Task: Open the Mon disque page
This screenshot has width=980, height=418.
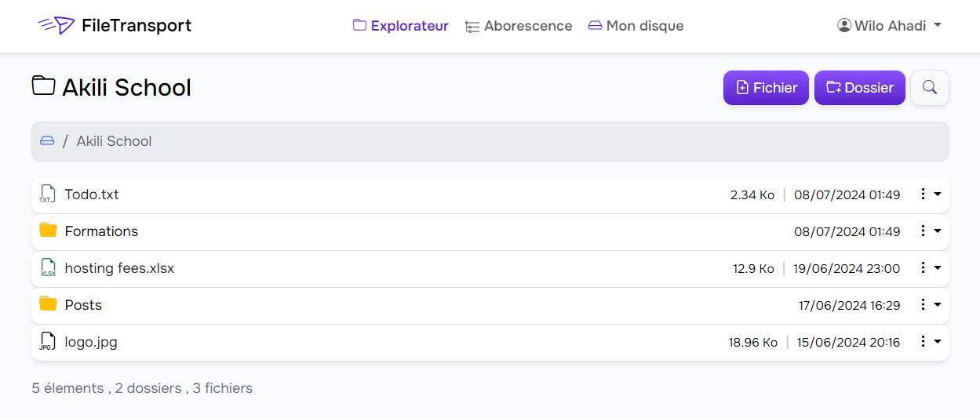Action: 636,26
